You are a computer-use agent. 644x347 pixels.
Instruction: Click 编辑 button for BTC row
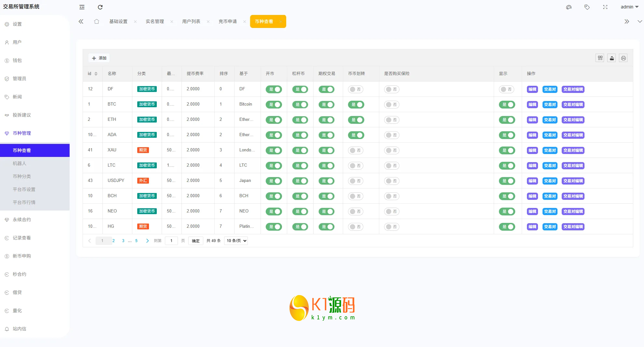(532, 105)
